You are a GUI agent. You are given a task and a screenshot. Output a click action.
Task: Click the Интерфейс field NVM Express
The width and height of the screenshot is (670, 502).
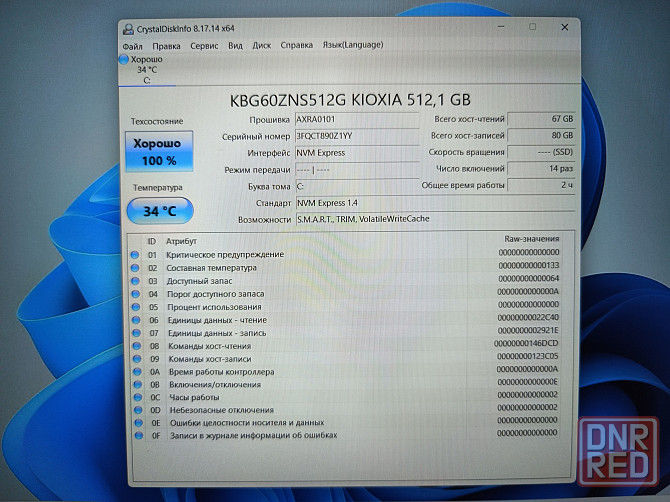tap(357, 153)
